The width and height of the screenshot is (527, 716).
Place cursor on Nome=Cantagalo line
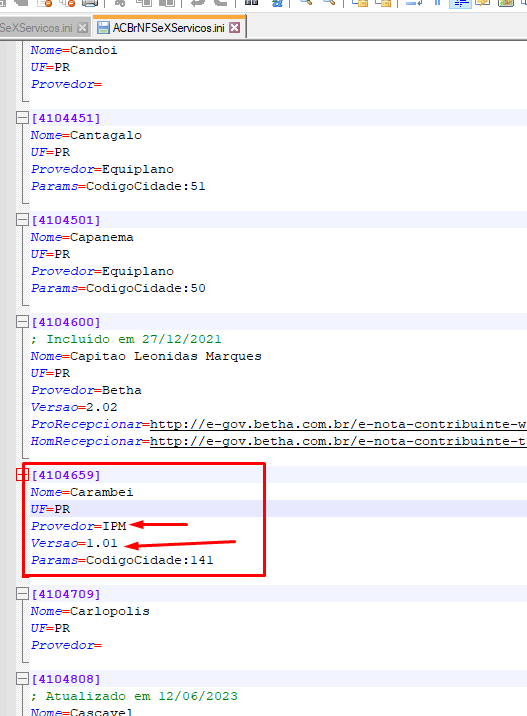coord(86,135)
